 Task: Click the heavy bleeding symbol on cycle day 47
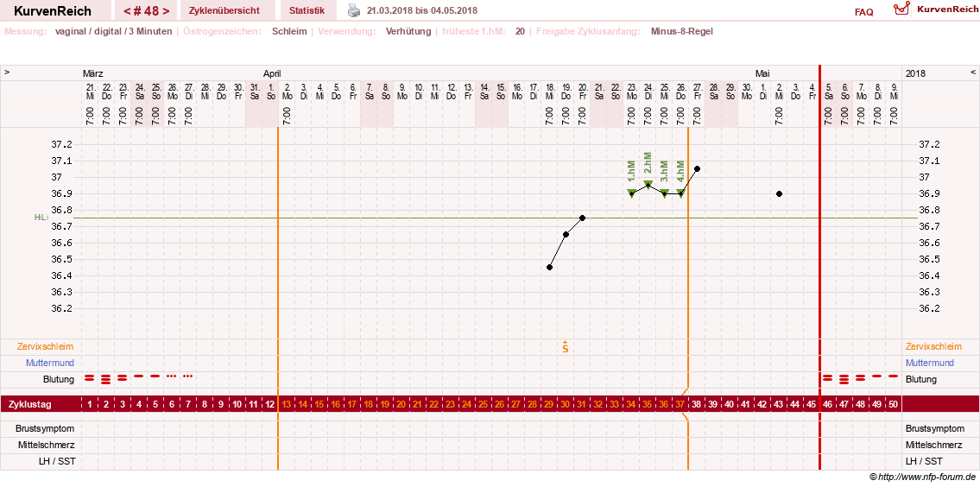point(844,378)
